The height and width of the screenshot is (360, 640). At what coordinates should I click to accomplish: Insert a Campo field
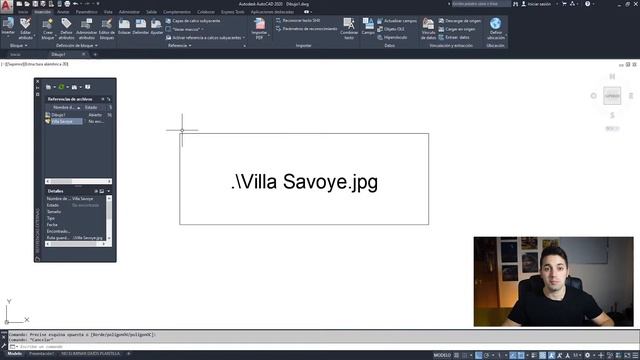[368, 27]
